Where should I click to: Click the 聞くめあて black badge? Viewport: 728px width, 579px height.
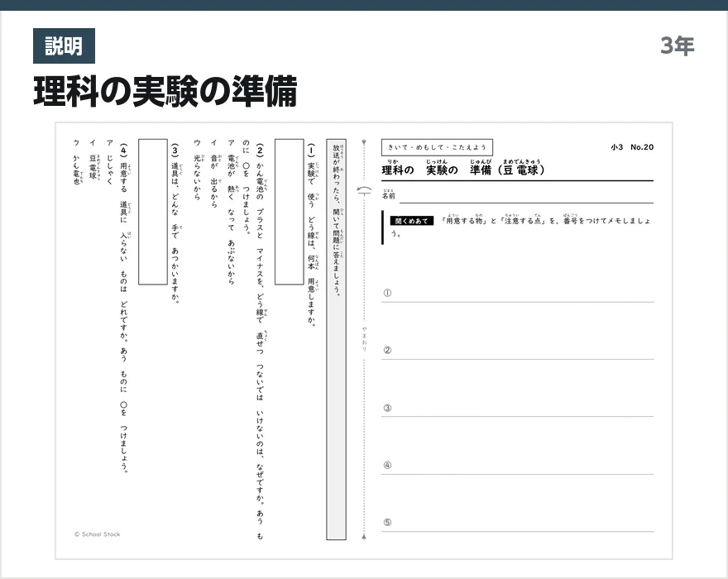(x=411, y=221)
